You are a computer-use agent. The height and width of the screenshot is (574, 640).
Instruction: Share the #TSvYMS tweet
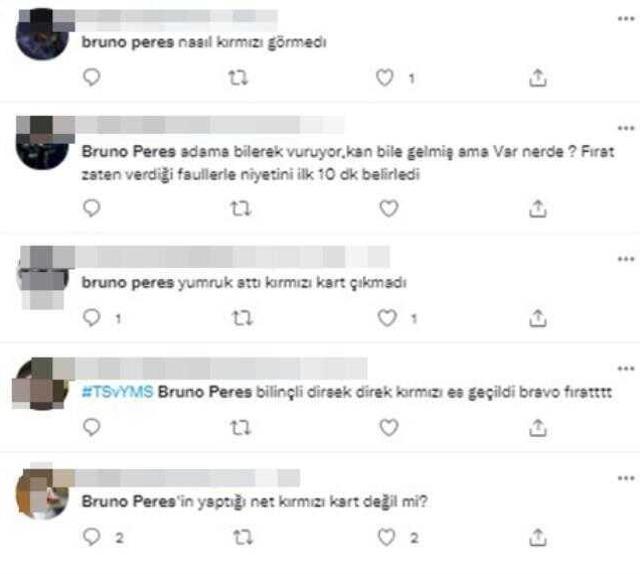[538, 428]
